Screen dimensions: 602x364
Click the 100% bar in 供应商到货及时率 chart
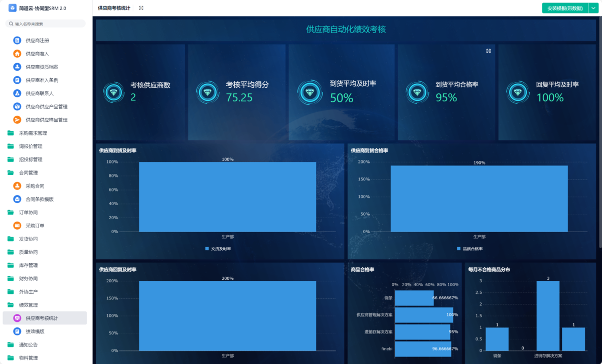[227, 197]
